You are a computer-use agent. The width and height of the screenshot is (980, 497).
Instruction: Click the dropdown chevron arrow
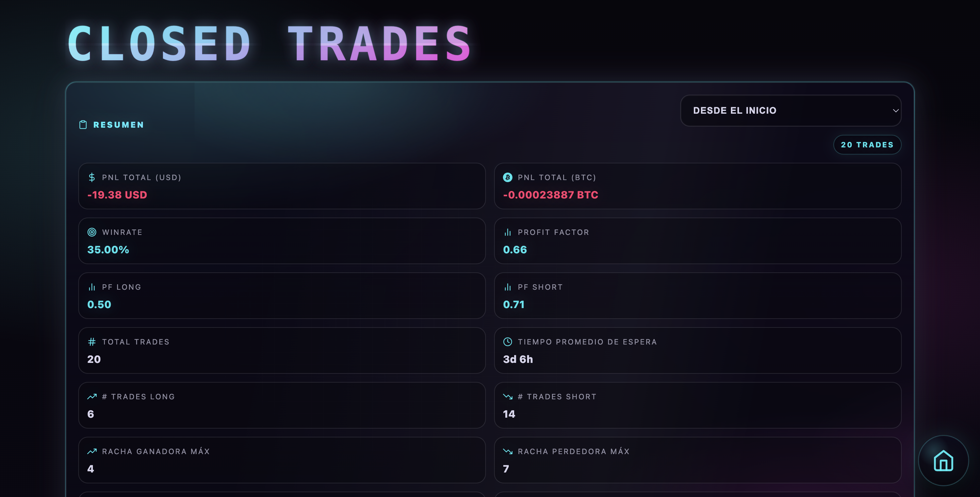tap(896, 111)
